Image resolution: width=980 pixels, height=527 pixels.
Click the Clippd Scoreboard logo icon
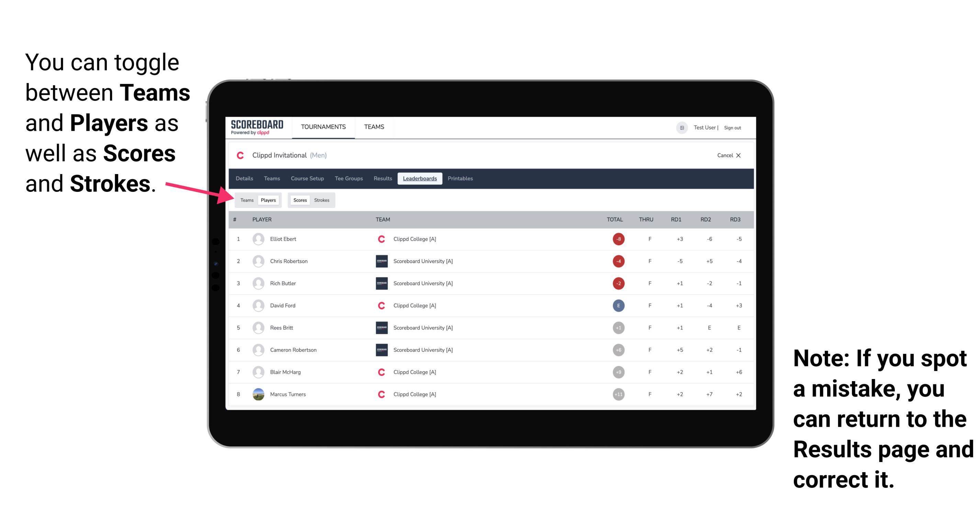[x=252, y=127]
